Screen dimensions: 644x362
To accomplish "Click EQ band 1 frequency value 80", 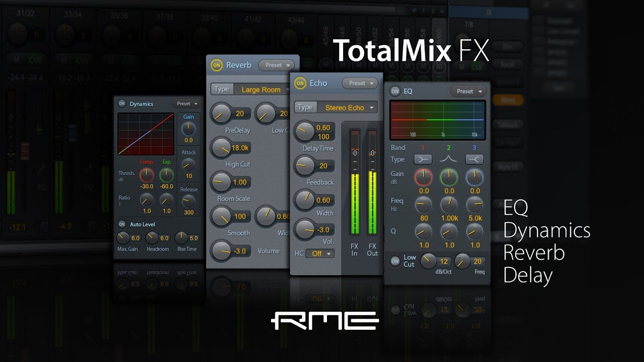I will pos(424,218).
